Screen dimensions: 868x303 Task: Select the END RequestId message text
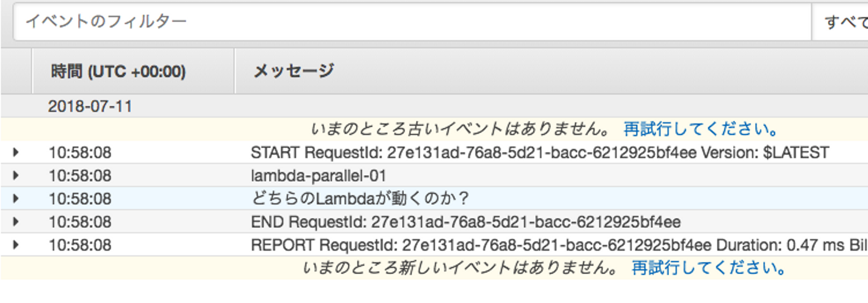[x=465, y=222]
